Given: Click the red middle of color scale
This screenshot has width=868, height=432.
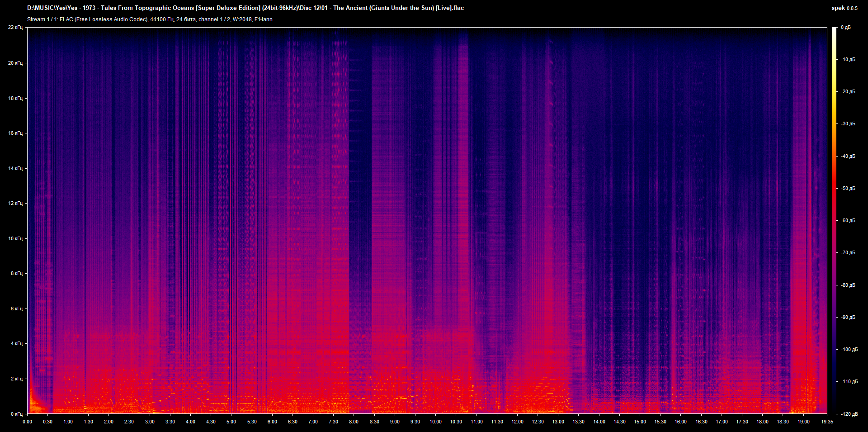Looking at the screenshot, I should pos(834,188).
